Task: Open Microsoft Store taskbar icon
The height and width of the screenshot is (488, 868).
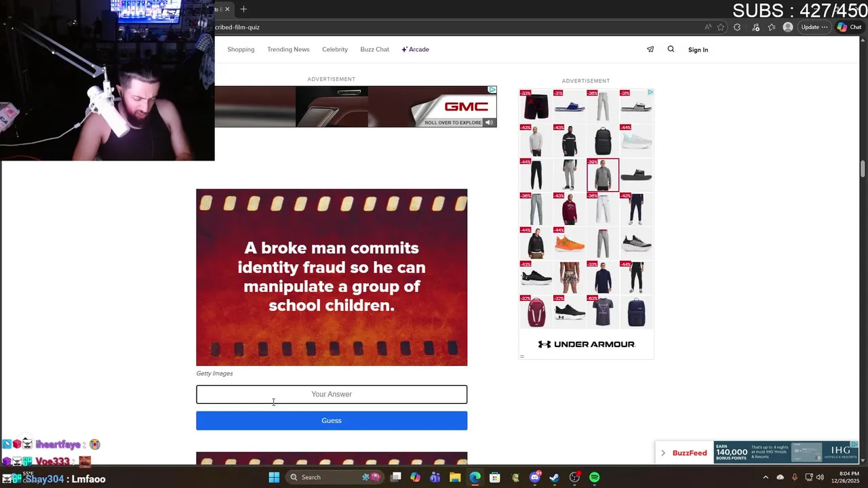Action: (x=495, y=477)
